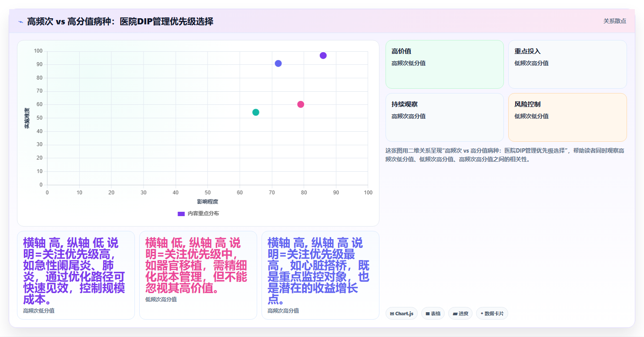644x337 pixels.
Task: Click the Chart.js tag
Action: pos(402,314)
